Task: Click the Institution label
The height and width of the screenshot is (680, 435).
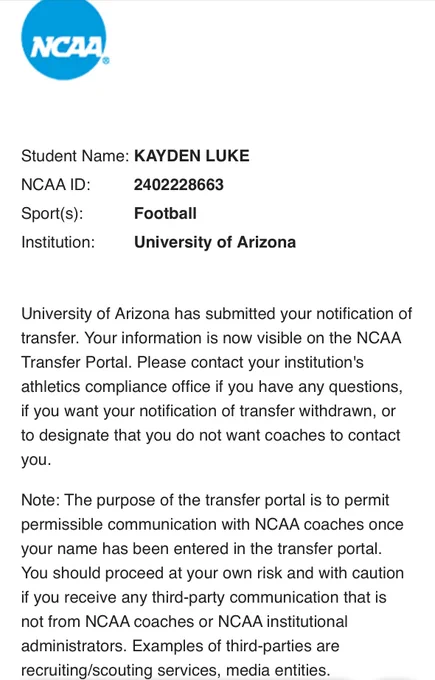Action: (58, 242)
